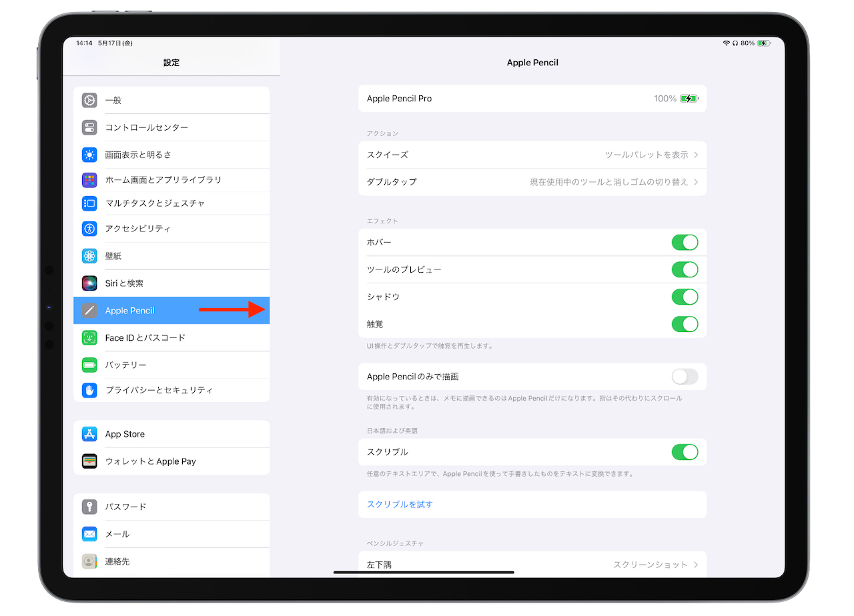Open 左下隅 pencil gesture options
The image size is (854, 616).
click(x=532, y=564)
